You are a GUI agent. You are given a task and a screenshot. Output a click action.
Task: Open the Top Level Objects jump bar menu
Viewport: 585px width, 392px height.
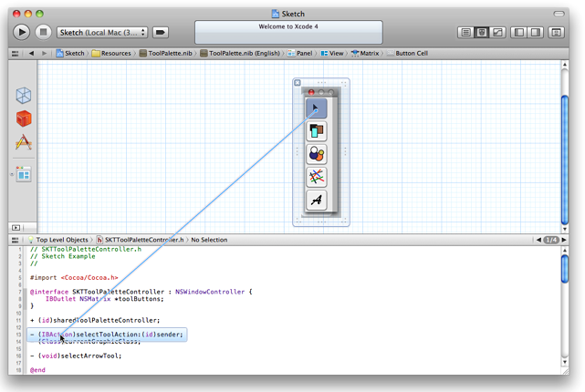pos(61,240)
